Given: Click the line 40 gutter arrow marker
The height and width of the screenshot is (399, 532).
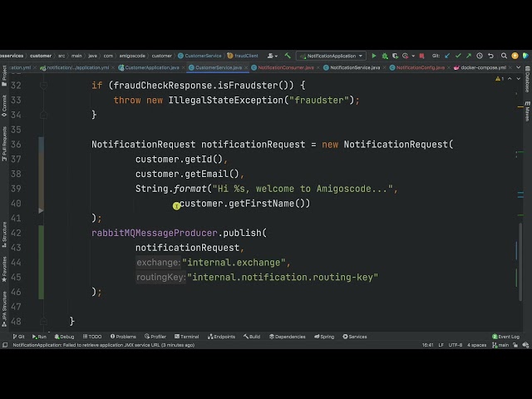Looking at the screenshot, I should [x=41, y=210].
